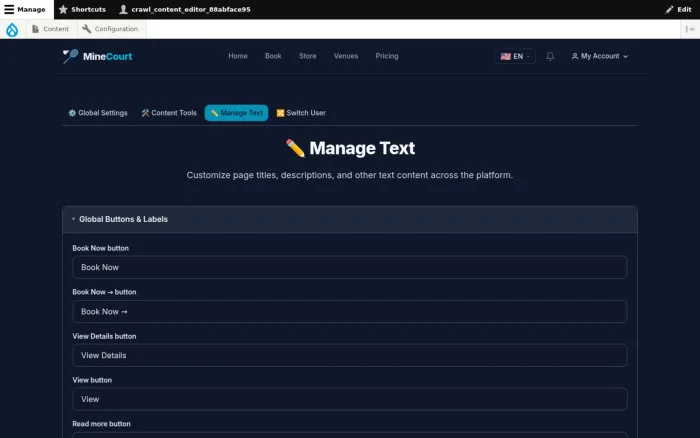700x438 pixels.
Task: Click the 'Customize page titles' description text
Action: tap(350, 175)
